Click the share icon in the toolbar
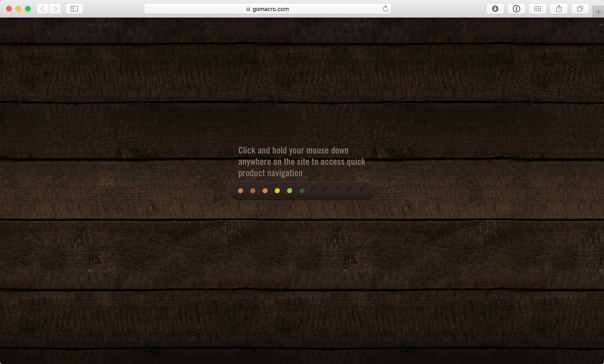This screenshot has width=604, height=364. click(x=558, y=8)
